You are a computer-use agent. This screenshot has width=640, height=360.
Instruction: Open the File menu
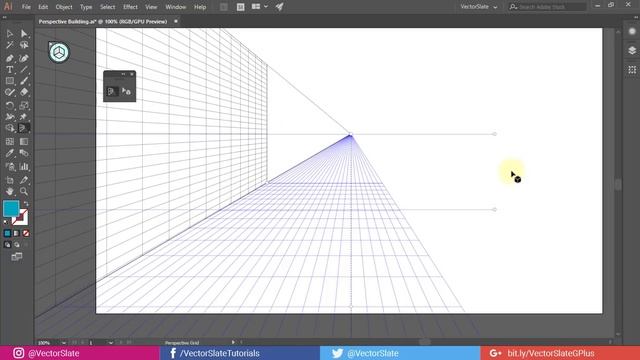click(26, 7)
